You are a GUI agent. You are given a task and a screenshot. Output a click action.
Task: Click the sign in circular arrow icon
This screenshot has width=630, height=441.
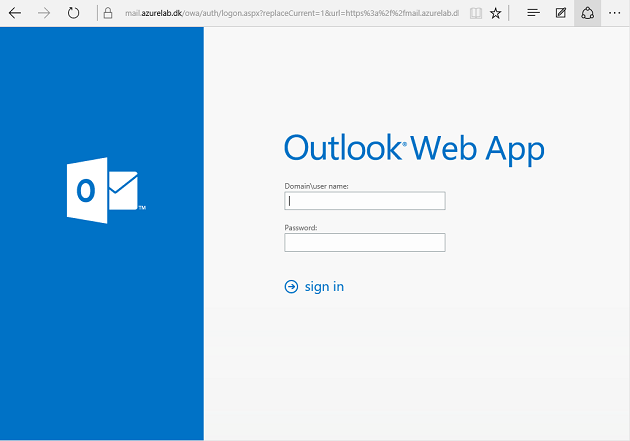pyautogui.click(x=291, y=287)
